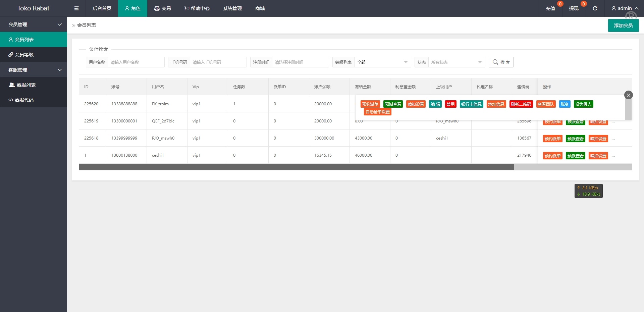Switch to the 交易 top menu
This screenshot has width=644, height=312.
[162, 8]
